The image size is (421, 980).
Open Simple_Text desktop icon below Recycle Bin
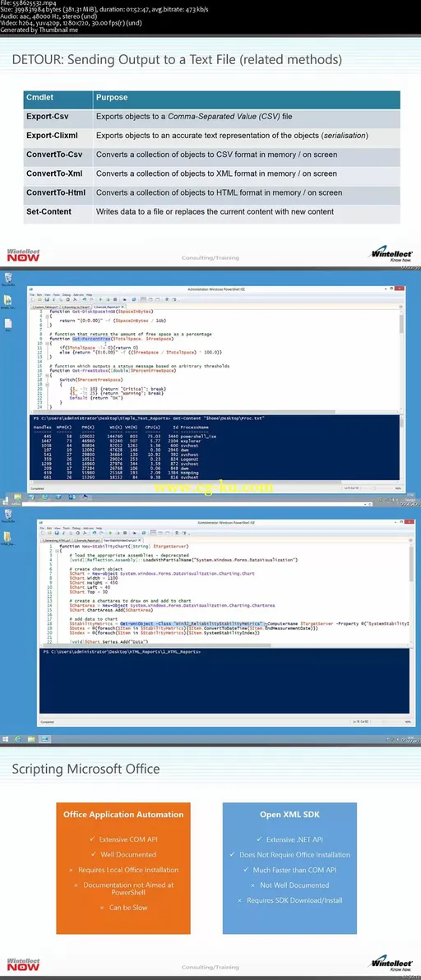click(8, 303)
